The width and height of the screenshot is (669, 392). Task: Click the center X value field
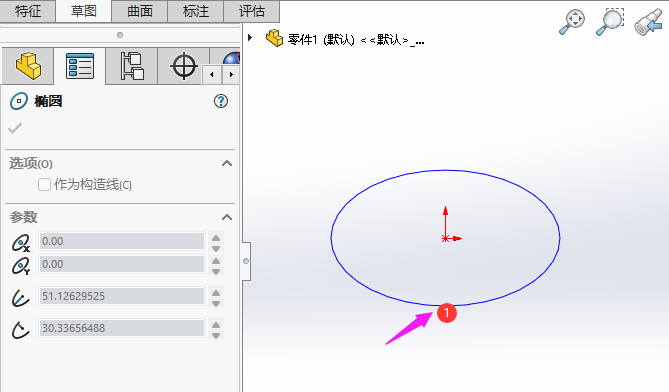coord(122,241)
